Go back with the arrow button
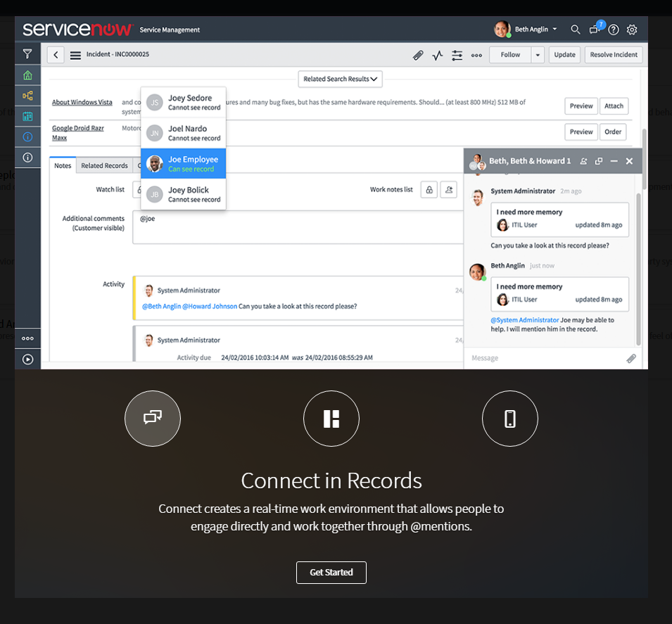 (x=56, y=54)
